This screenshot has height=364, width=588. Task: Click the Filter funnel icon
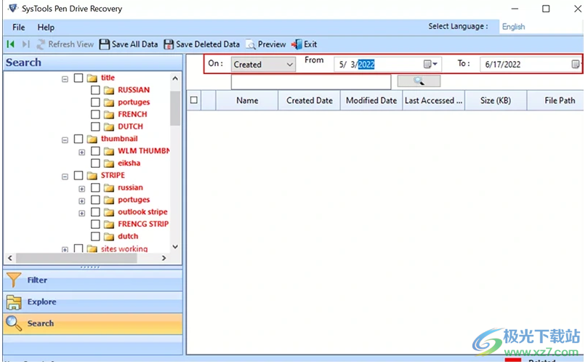click(x=14, y=280)
